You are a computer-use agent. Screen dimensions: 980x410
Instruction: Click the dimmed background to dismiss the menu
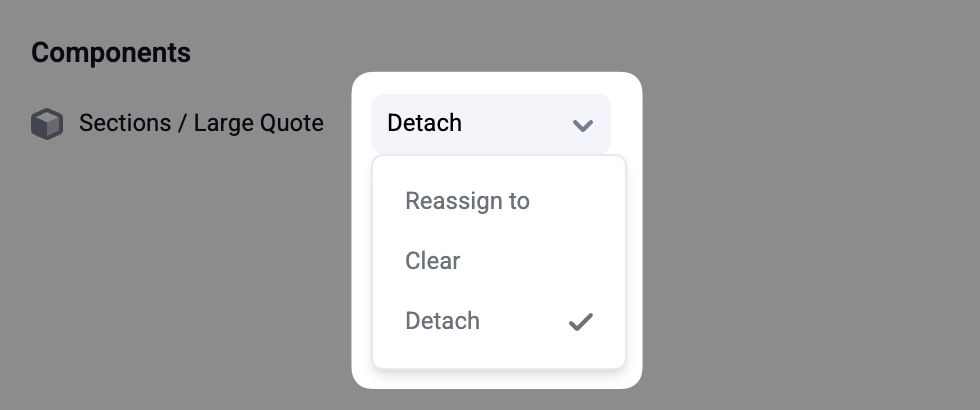[800, 250]
